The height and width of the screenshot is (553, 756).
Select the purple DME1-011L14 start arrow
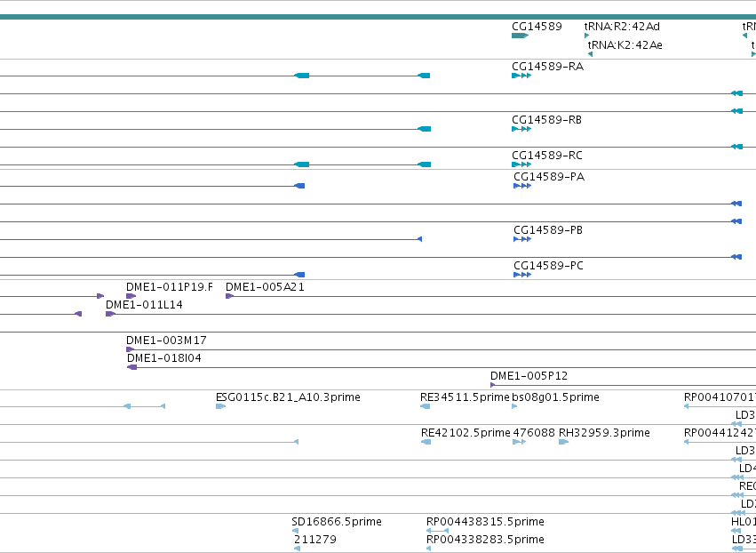[110, 314]
